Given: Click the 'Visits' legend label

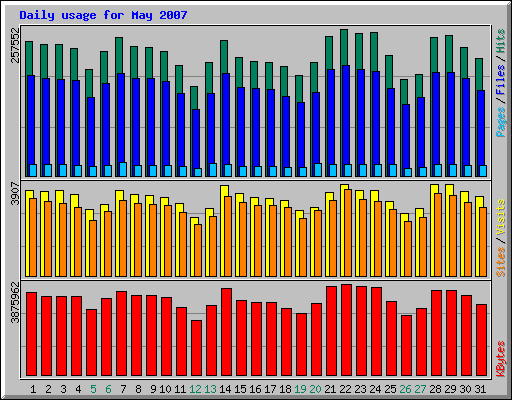Looking at the screenshot, I should [501, 217].
